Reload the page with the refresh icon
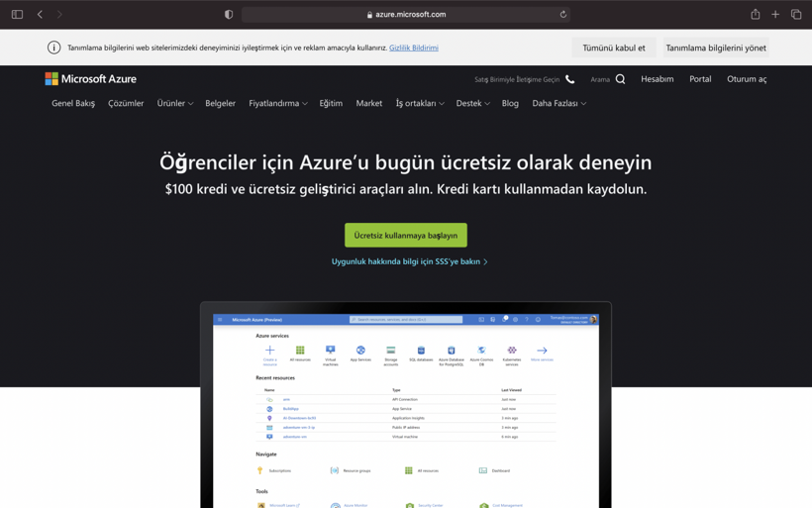Image resolution: width=812 pixels, height=508 pixels. pyautogui.click(x=562, y=15)
